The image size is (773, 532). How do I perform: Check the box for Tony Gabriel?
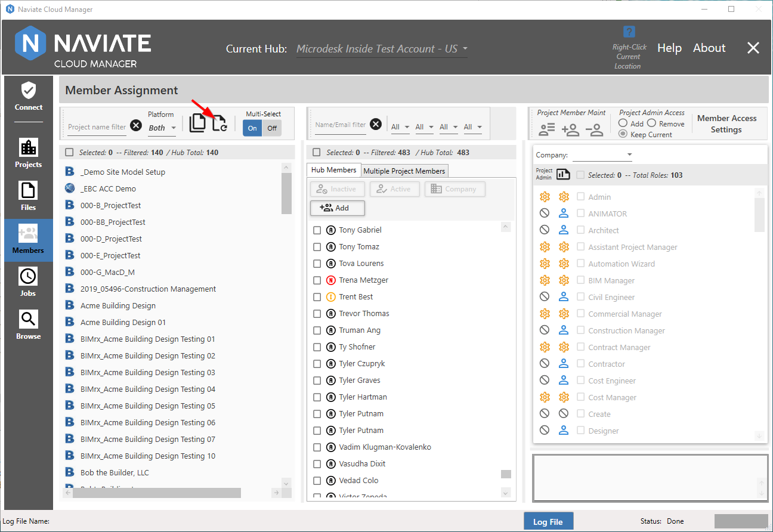coord(317,230)
